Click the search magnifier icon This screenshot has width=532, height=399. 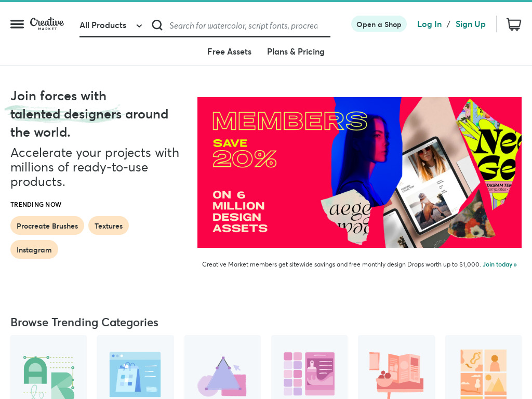tap(157, 25)
